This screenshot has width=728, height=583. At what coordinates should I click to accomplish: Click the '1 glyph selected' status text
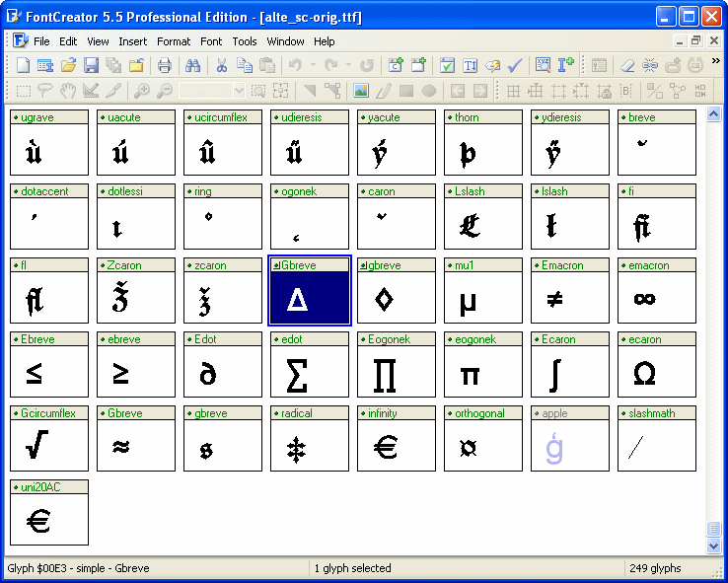click(352, 568)
